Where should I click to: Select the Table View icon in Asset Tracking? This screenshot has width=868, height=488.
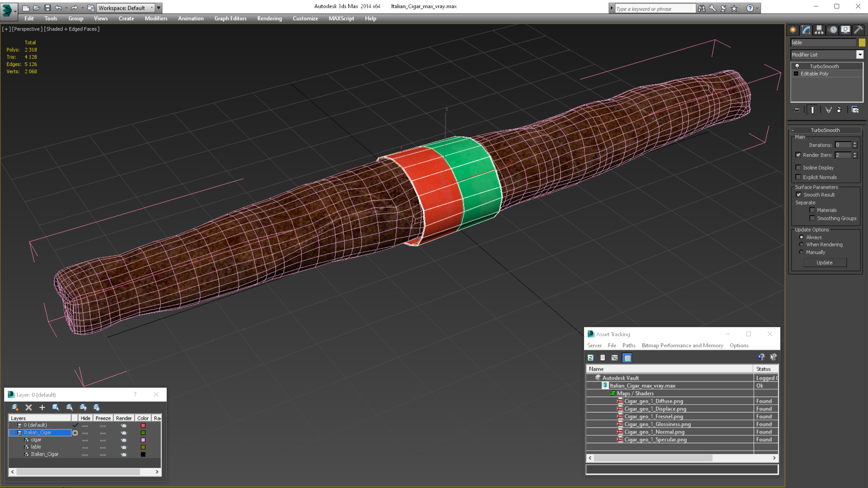(627, 358)
